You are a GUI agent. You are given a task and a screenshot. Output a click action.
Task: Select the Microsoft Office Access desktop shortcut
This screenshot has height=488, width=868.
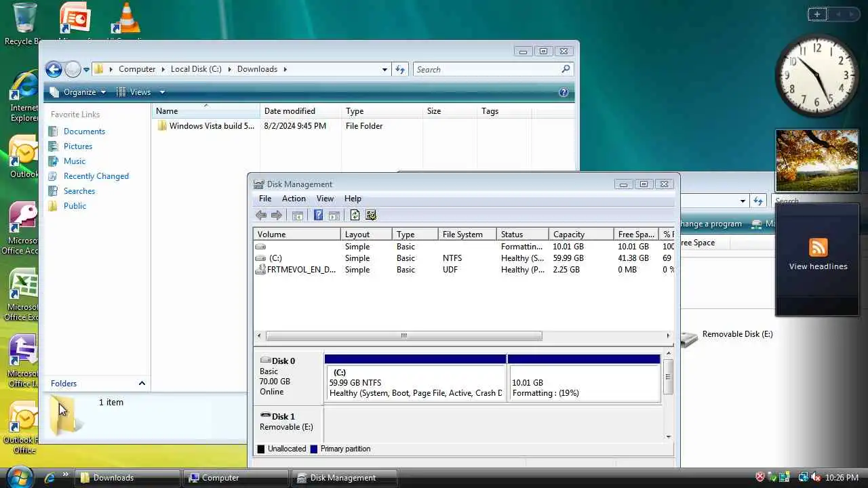24,229
